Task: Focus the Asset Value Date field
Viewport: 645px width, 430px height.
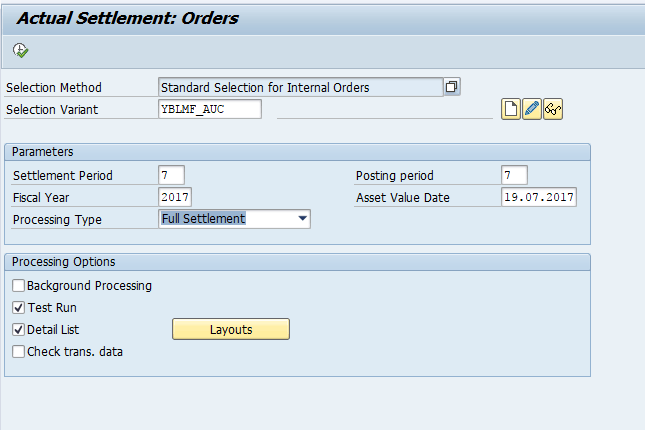Action: click(539, 197)
